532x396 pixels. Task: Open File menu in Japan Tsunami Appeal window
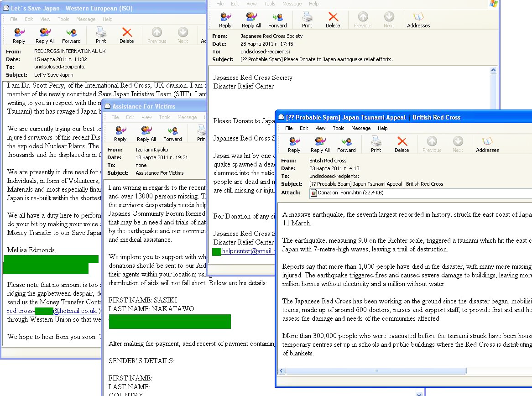[289, 128]
